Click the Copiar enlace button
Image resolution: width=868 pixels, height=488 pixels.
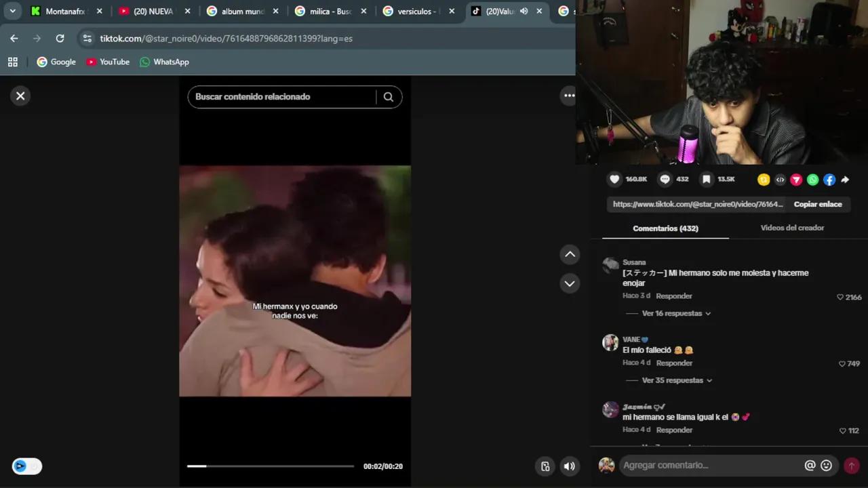pos(818,204)
